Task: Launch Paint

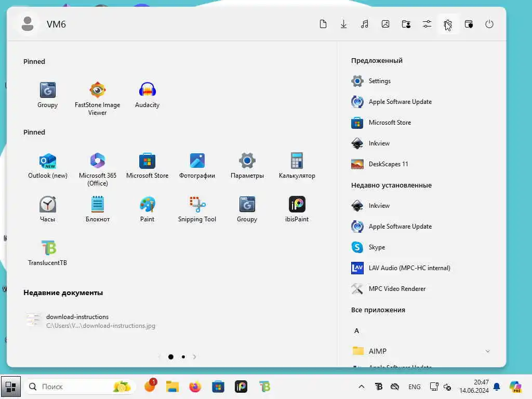Action: (x=147, y=209)
